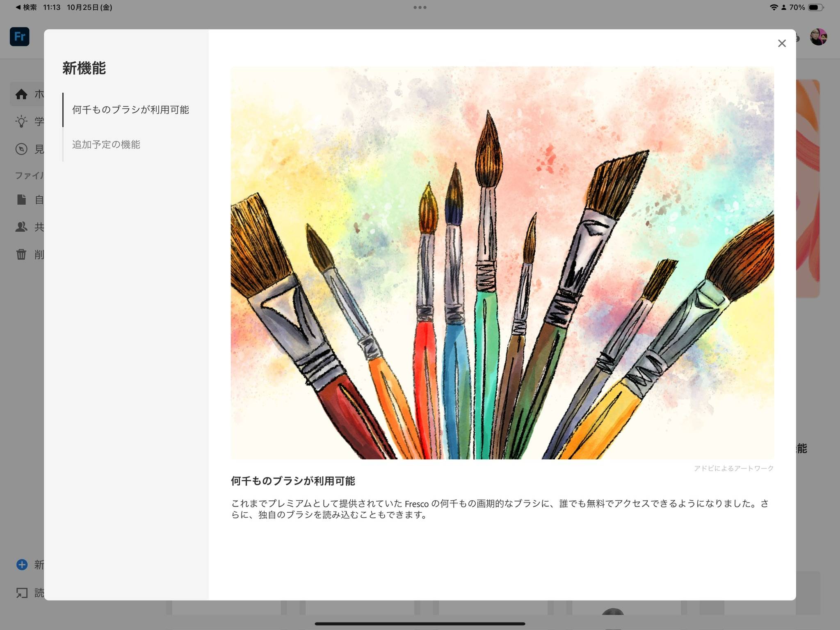Open the 追加予定の機能 section

(106, 144)
